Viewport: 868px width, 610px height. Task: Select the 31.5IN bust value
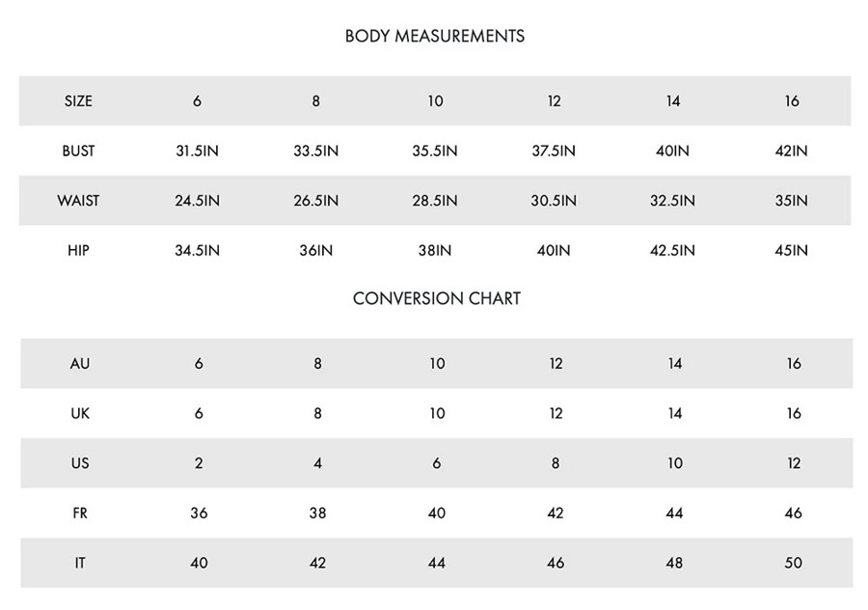[x=197, y=151]
